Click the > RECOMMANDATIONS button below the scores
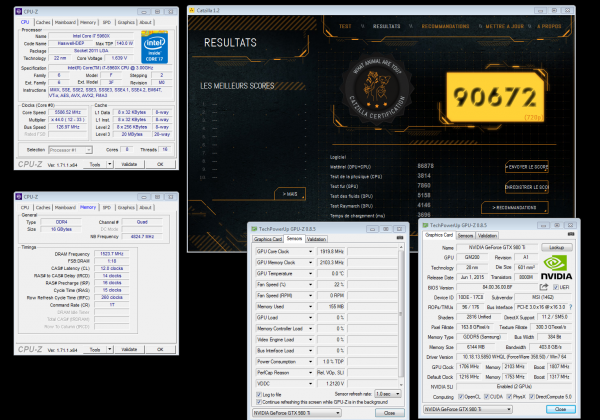600x420 pixels. click(515, 208)
